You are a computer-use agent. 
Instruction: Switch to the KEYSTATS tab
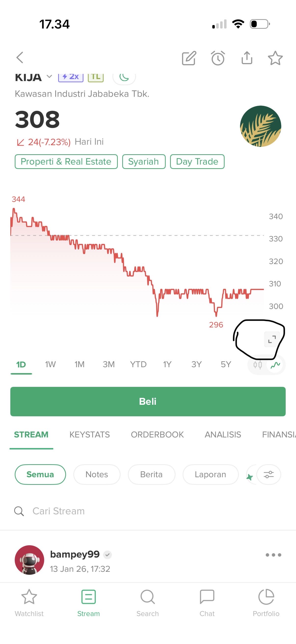[89, 434]
